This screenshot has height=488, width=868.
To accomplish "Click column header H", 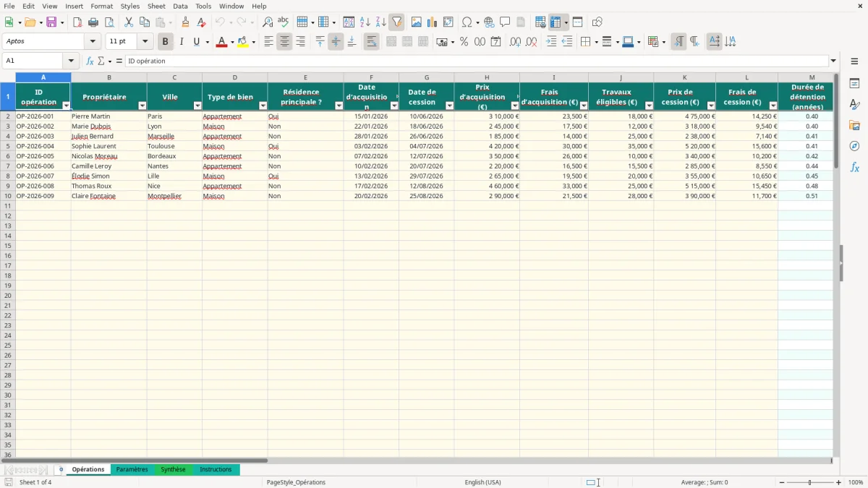I will (x=487, y=77).
